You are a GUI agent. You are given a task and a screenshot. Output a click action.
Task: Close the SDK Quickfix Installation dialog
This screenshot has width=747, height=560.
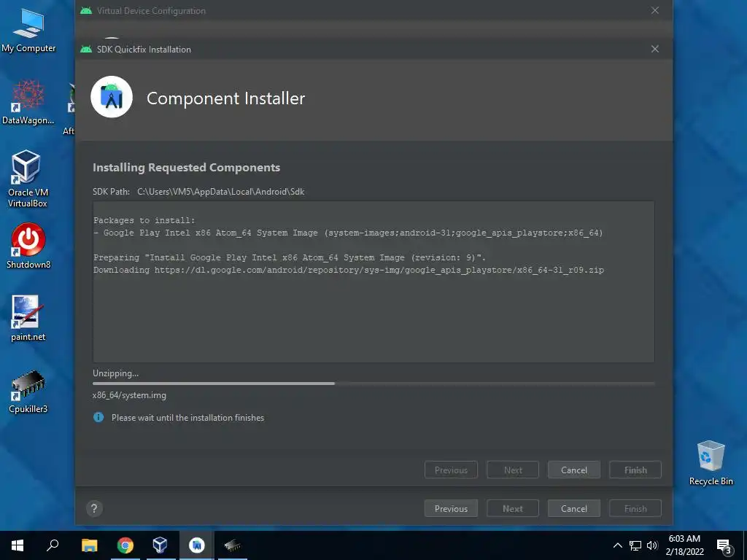655,49
